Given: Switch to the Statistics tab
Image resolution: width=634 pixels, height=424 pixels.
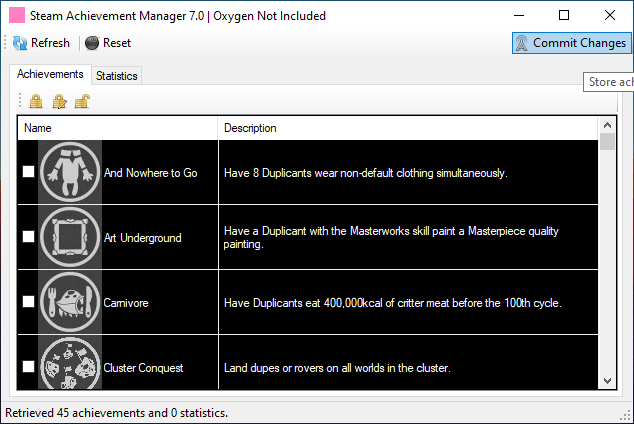Looking at the screenshot, I should 116,76.
